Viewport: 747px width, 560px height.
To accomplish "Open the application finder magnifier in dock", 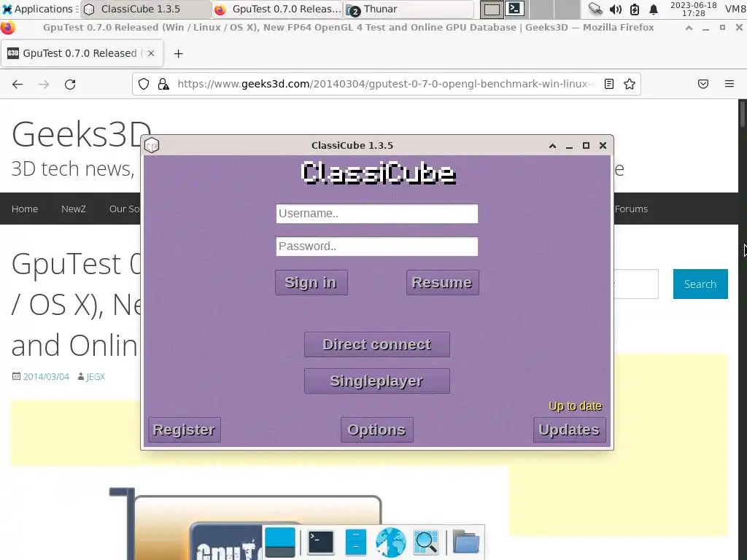I will coord(426,542).
